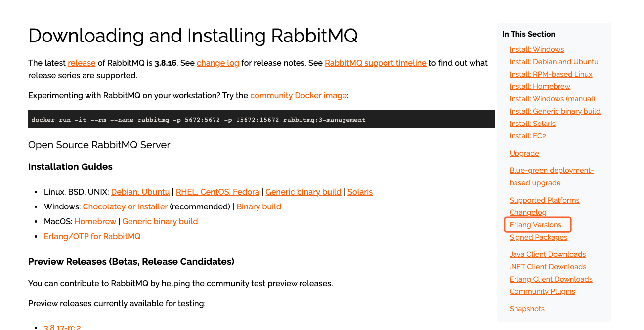Image resolution: width=644 pixels, height=330 pixels.
Task: Open the RHEL, CentOS, Fedora guide
Action: [217, 192]
